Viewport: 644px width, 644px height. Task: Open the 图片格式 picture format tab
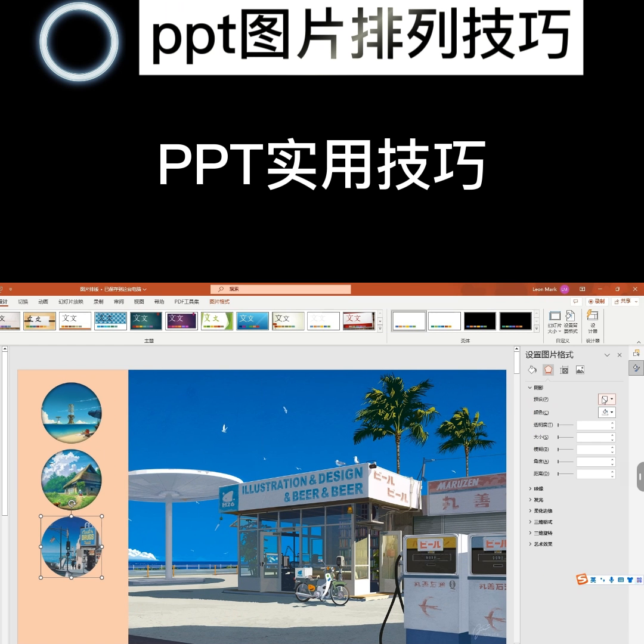coord(219,302)
